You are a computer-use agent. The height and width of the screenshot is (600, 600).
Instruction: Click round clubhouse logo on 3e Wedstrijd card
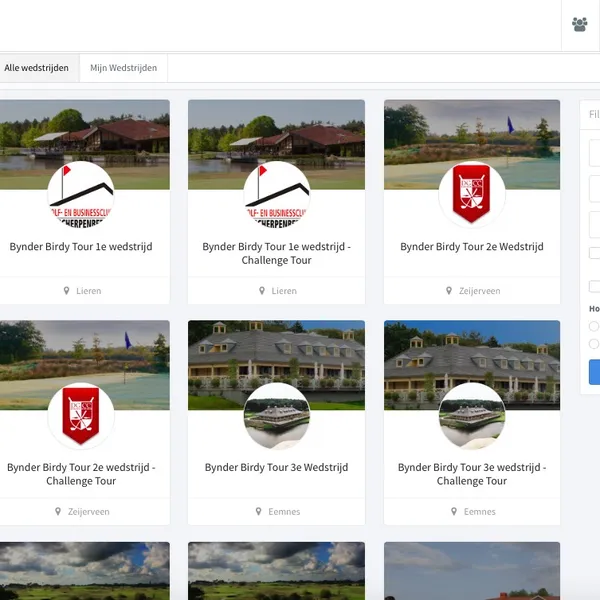(276, 416)
